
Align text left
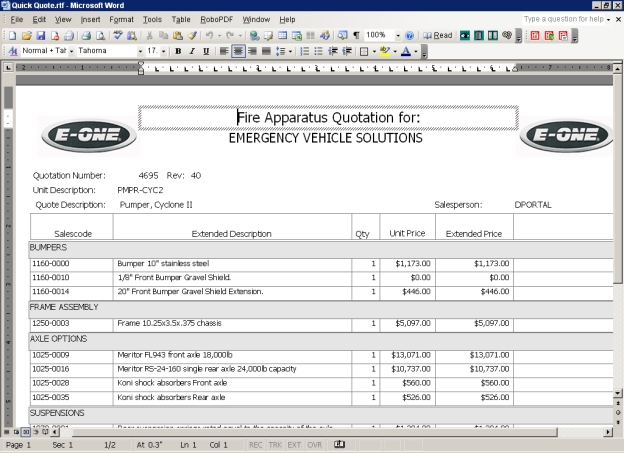click(x=224, y=51)
